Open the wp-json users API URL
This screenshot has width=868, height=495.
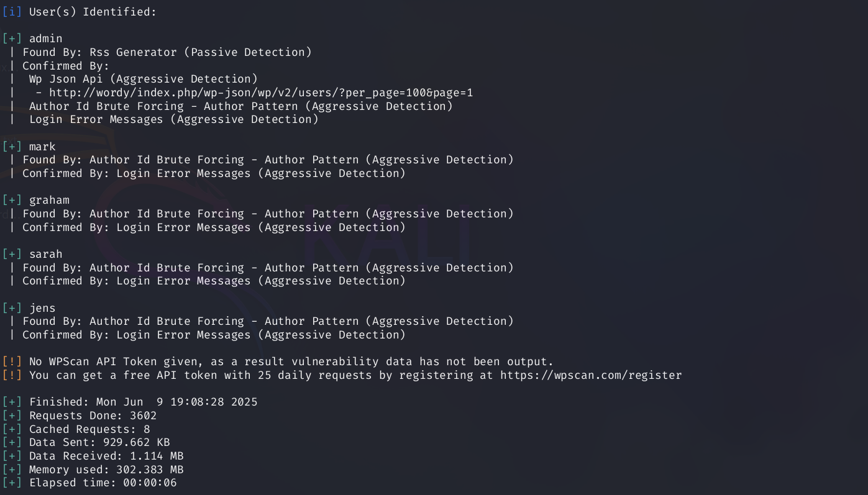point(261,93)
